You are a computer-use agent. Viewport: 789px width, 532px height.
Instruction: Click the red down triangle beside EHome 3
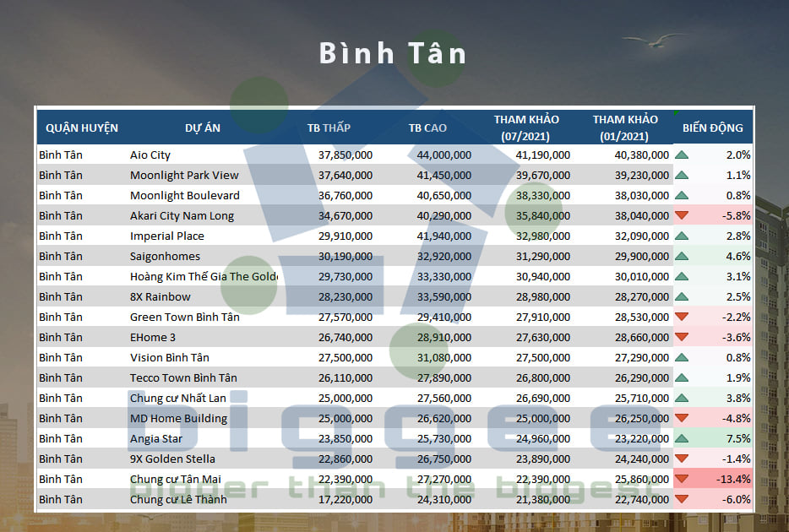pos(681,337)
